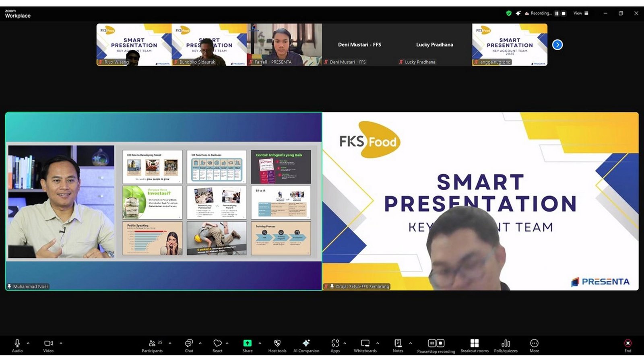Open the video options caret beside Video
Screen dimensions: 644x362
click(61, 343)
